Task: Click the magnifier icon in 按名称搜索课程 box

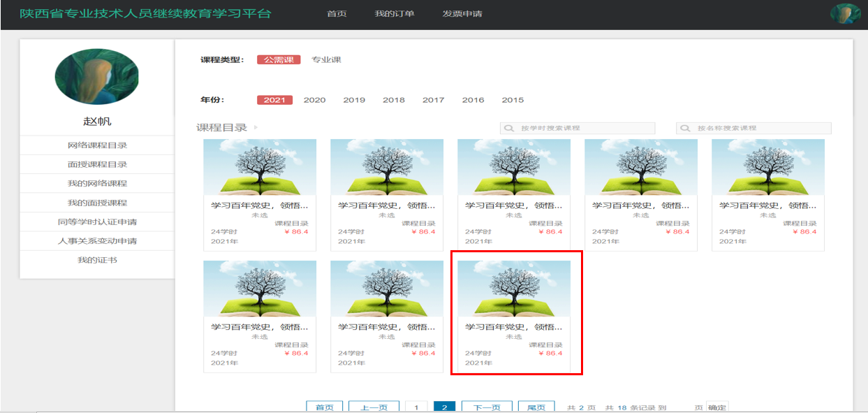Action: 685,129
